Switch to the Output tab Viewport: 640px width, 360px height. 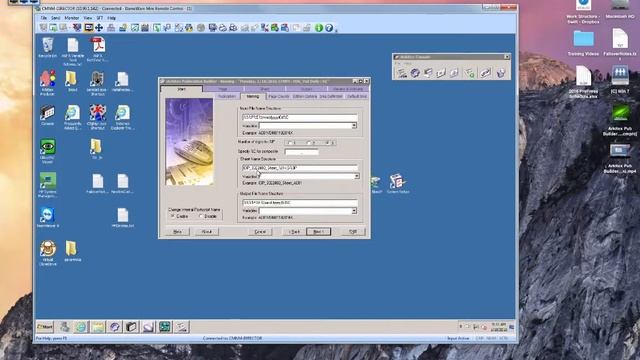point(306,89)
